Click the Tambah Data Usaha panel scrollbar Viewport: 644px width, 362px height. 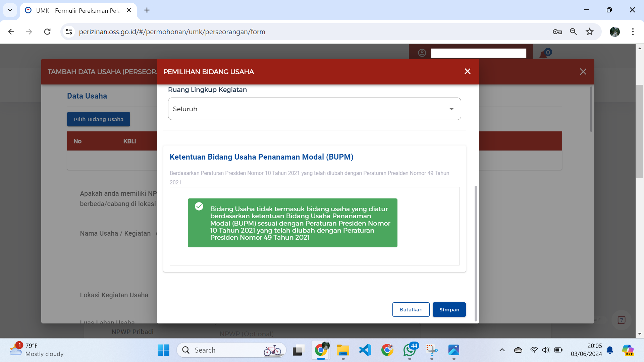(x=591, y=109)
